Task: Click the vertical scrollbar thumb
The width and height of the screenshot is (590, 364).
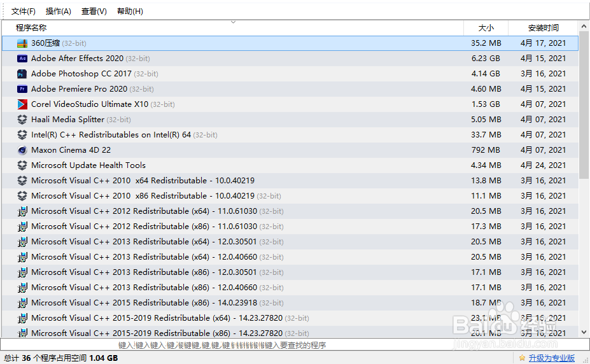Action: click(x=584, y=106)
